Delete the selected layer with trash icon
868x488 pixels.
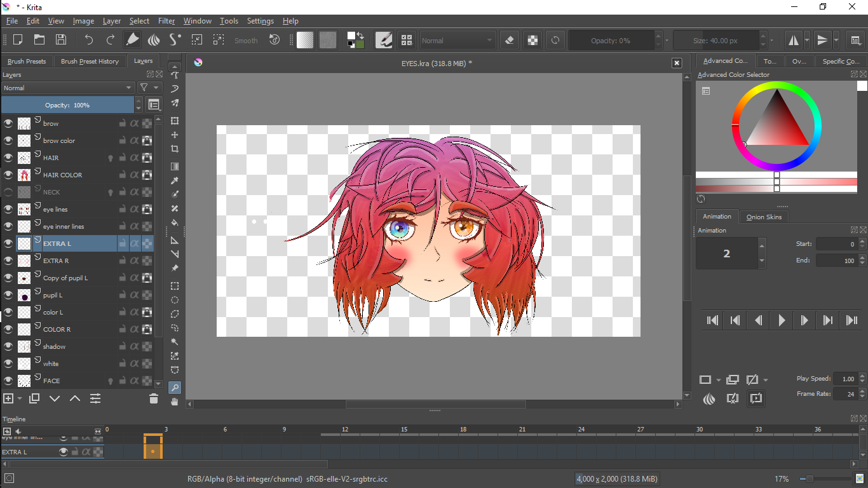[x=153, y=398]
